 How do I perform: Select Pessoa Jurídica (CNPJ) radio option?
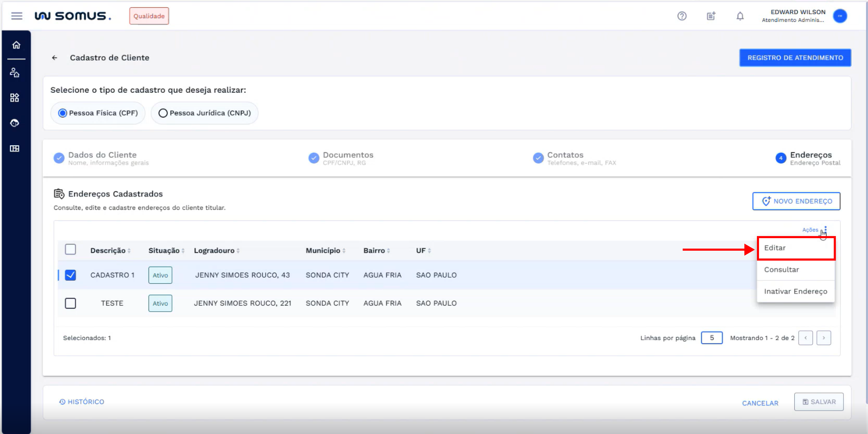pyautogui.click(x=163, y=113)
